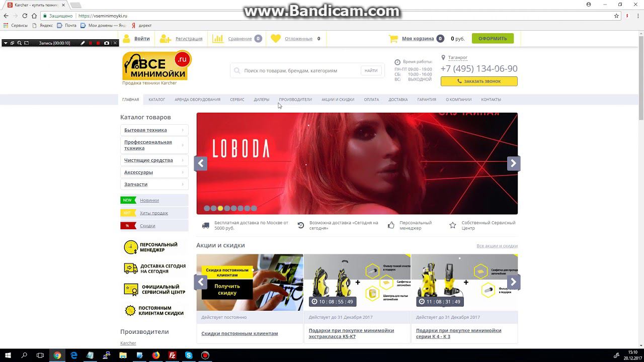Show the next banner slide

tap(513, 163)
